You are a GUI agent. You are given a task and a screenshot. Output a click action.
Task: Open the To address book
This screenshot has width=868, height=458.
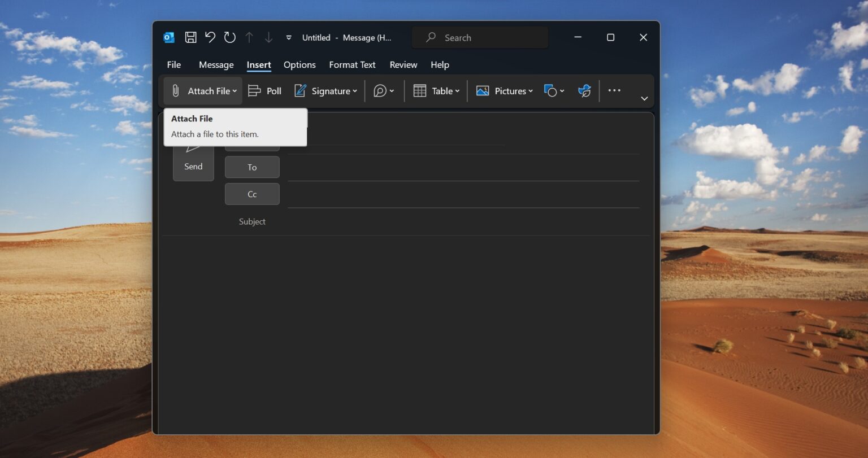point(252,167)
